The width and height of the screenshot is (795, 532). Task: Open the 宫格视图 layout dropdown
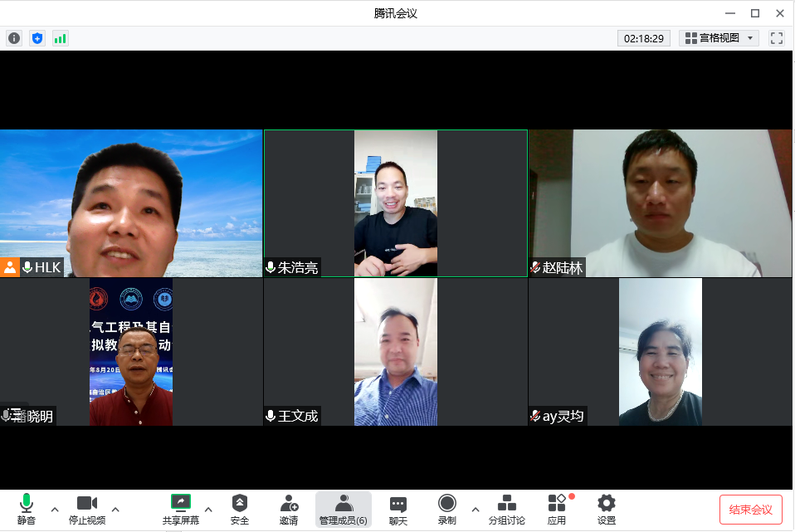click(x=719, y=38)
